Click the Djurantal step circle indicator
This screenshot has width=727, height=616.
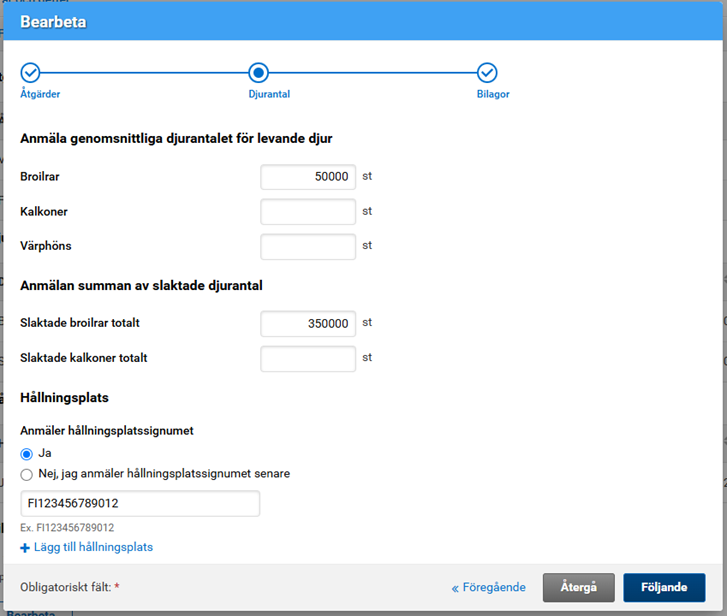tap(259, 72)
